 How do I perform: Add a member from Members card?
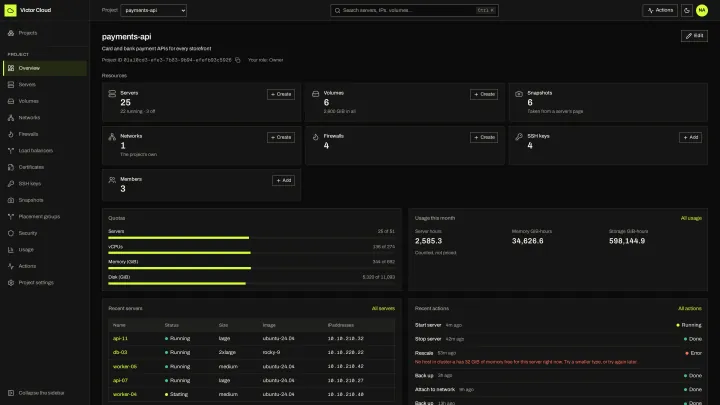pyautogui.click(x=283, y=180)
